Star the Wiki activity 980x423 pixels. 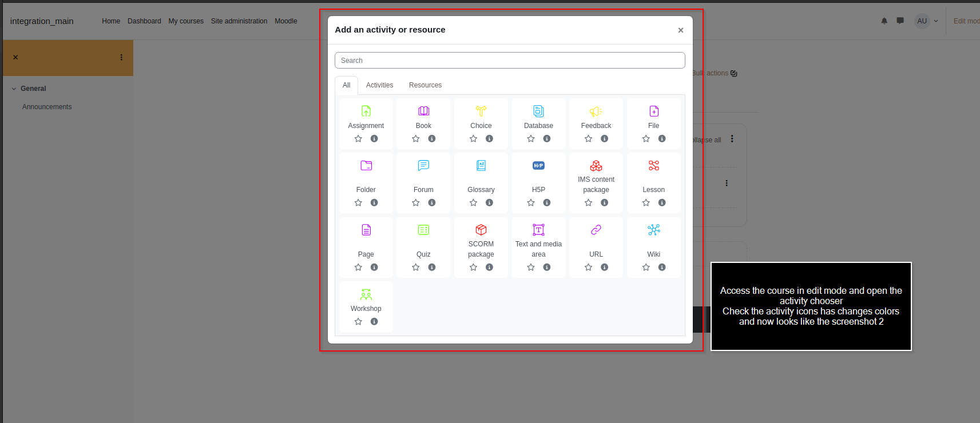click(x=646, y=268)
